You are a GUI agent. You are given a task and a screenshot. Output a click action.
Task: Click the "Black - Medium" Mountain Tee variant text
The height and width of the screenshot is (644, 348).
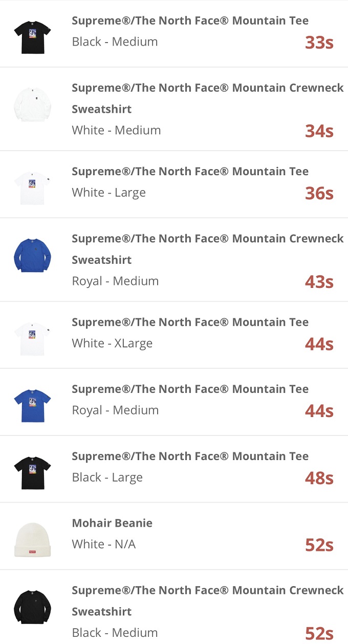pos(115,42)
